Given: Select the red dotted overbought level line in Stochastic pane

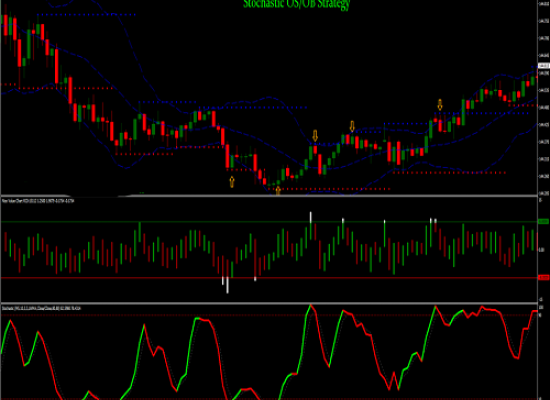Looking at the screenshot, I should 269,315.
